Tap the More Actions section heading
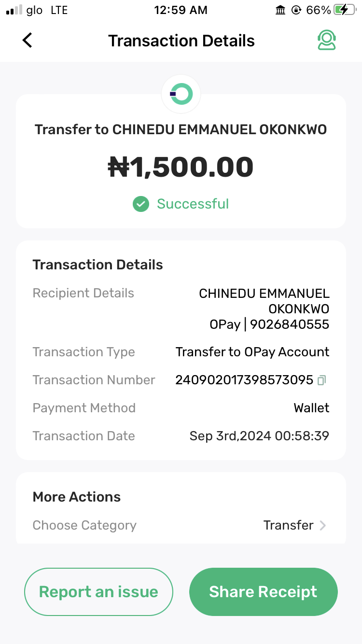 click(x=77, y=497)
